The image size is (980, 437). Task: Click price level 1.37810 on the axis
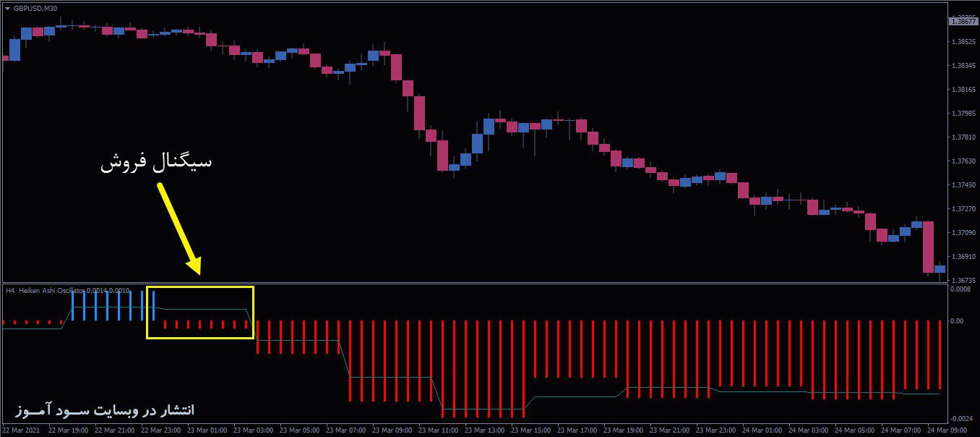964,137
